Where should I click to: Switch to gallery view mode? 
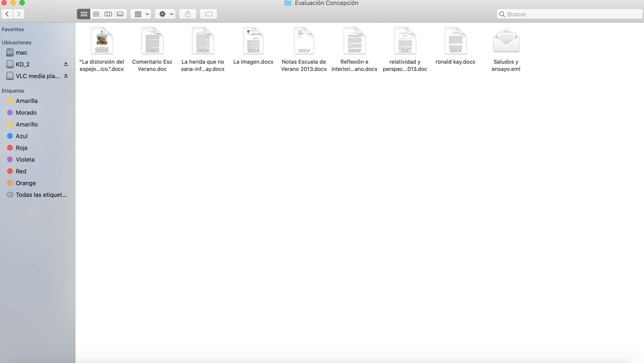120,14
